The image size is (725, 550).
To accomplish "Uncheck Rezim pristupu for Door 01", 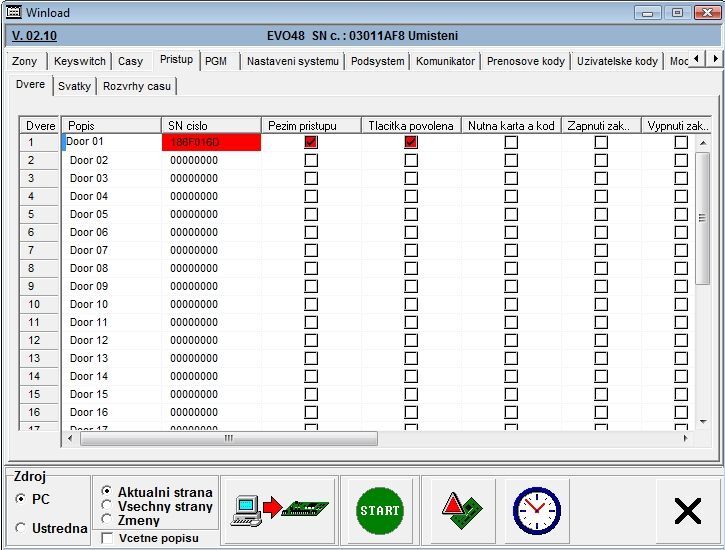I will tap(311, 142).
